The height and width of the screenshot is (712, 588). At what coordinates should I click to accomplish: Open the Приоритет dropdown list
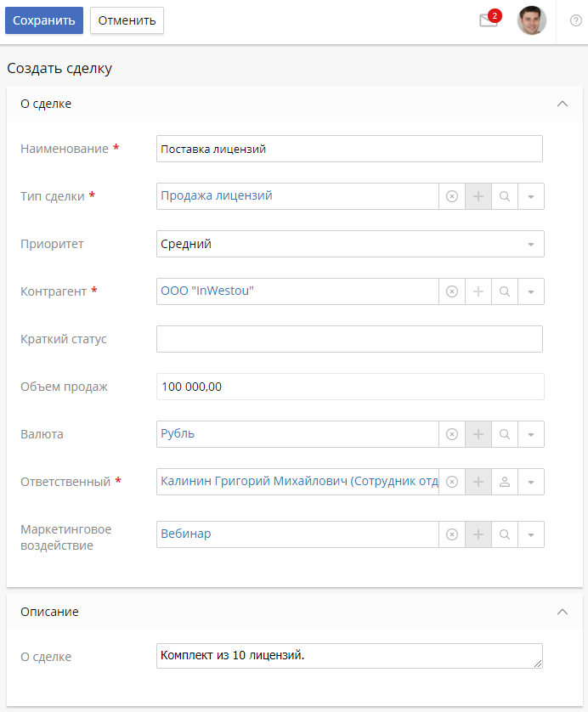tap(530, 244)
